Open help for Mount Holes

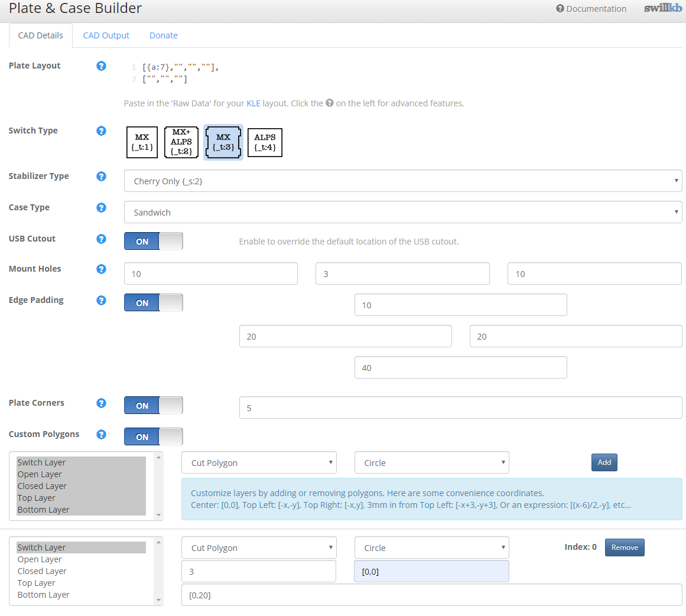pos(101,269)
